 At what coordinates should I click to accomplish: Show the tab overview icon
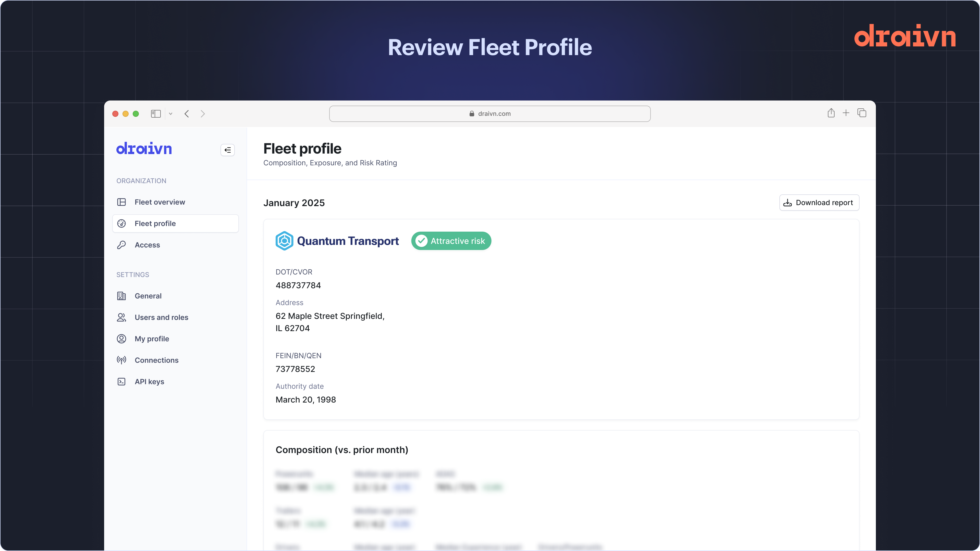[x=862, y=113]
